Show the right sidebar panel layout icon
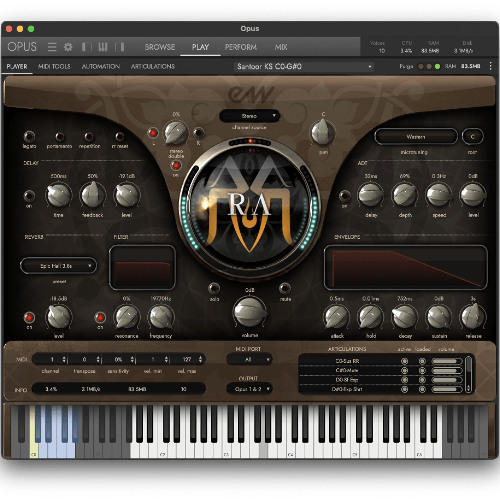Image resolution: width=500 pixels, height=500 pixels. pyautogui.click(x=120, y=47)
